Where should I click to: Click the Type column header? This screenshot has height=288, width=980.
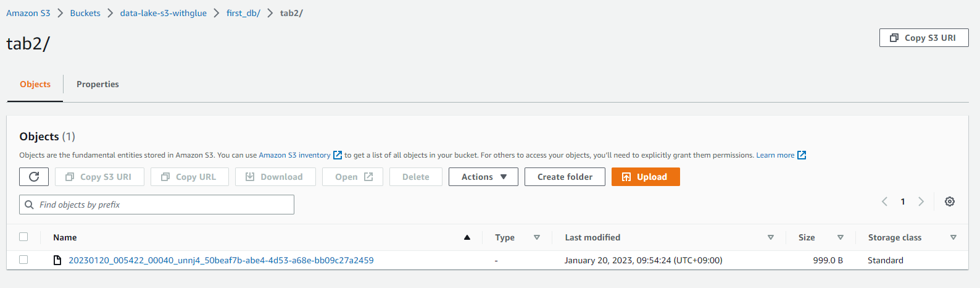click(505, 237)
